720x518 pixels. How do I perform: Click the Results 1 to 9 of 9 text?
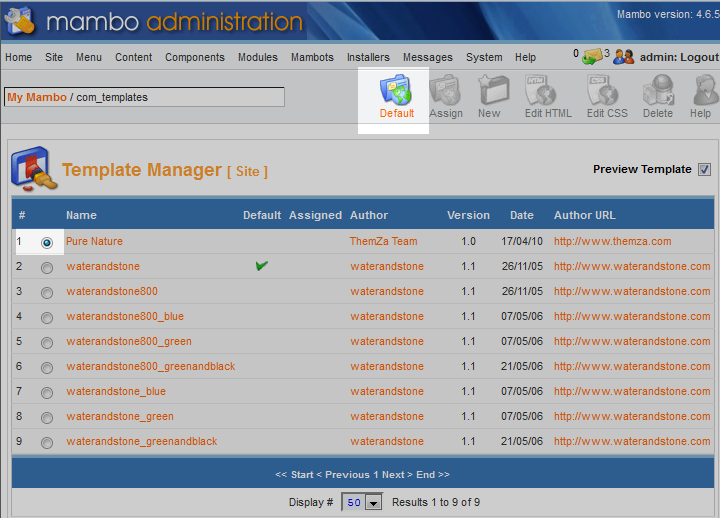436,502
